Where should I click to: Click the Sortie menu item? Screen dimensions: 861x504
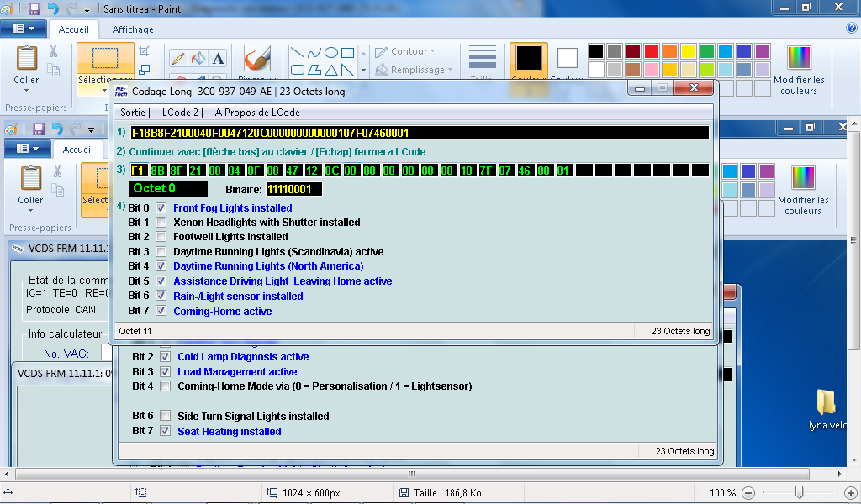pos(133,113)
